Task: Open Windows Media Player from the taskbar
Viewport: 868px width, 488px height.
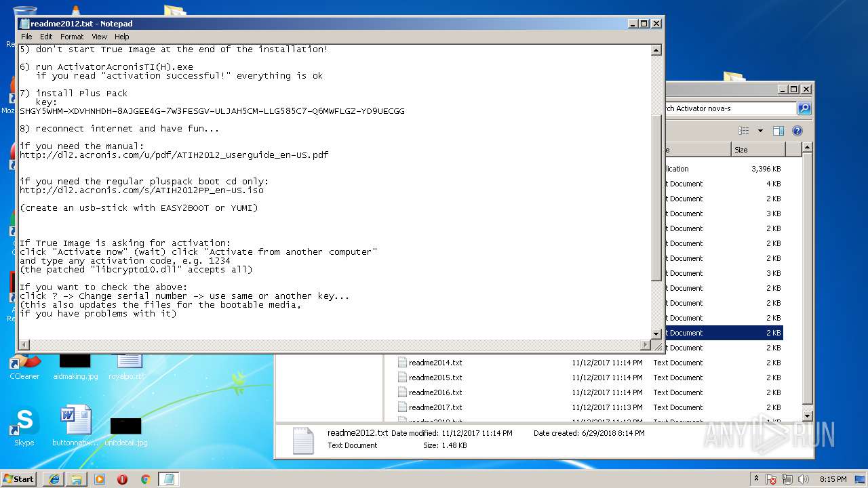Action: click(100, 479)
